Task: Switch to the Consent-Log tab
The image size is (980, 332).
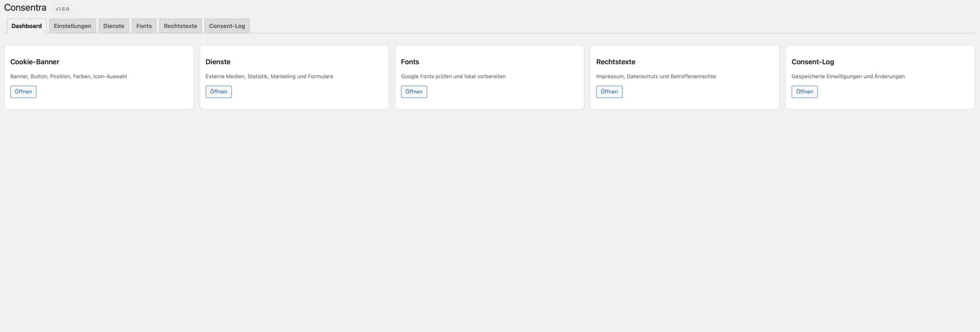Action: point(227,26)
